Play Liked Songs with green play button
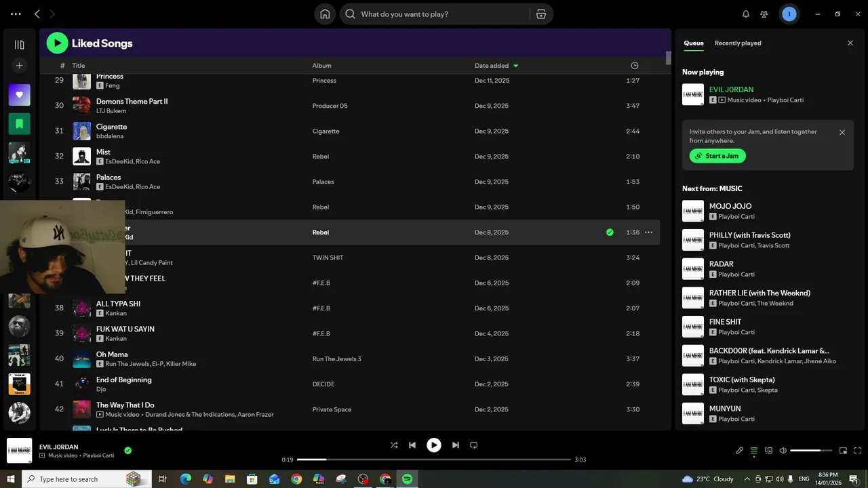The height and width of the screenshot is (488, 868). tap(57, 43)
